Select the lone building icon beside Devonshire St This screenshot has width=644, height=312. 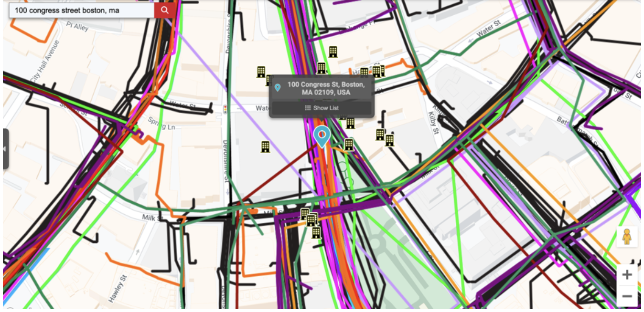[x=265, y=147]
